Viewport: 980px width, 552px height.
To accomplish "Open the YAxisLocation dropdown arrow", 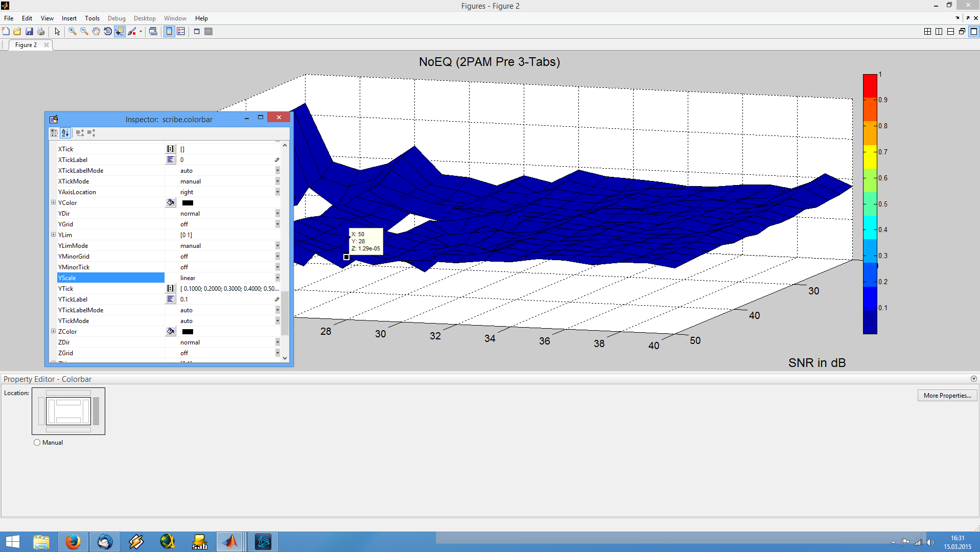I will point(277,192).
